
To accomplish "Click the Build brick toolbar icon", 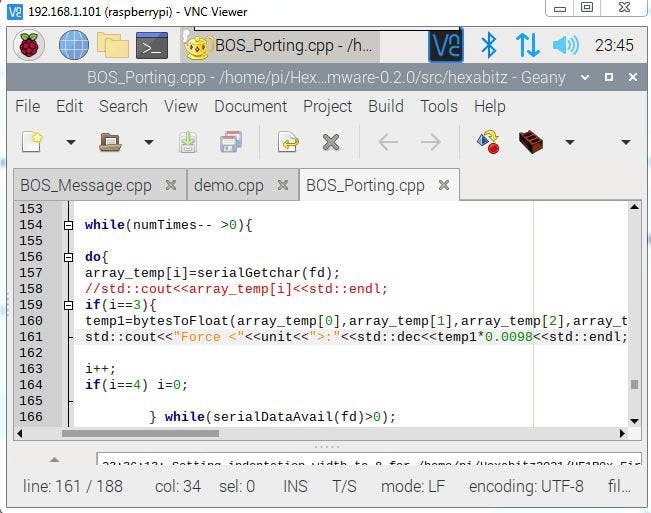I will (x=531, y=143).
